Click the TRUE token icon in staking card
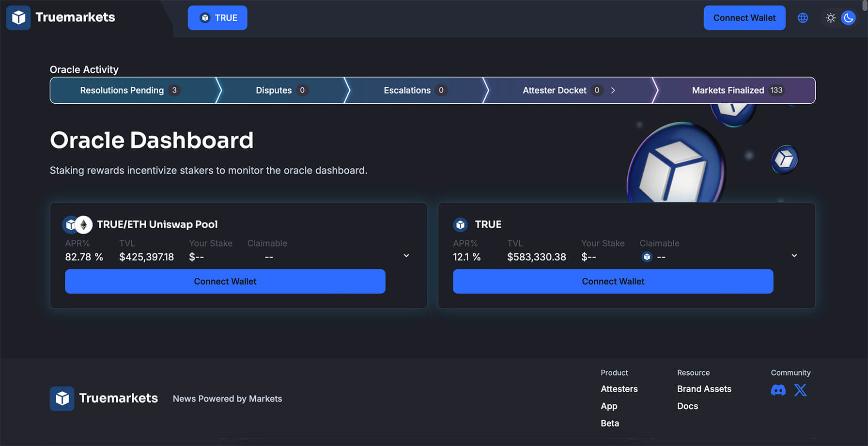 [x=460, y=224]
